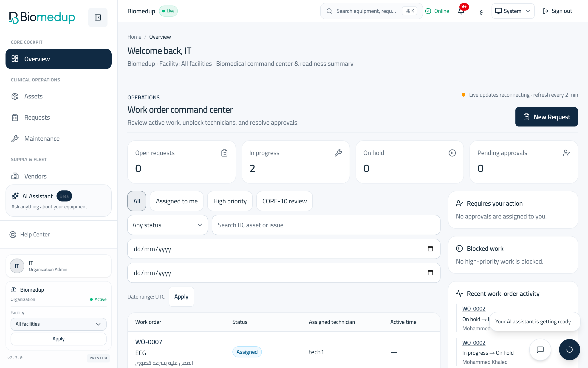Go to Assets page
This screenshot has width=588, height=368.
click(59, 96)
